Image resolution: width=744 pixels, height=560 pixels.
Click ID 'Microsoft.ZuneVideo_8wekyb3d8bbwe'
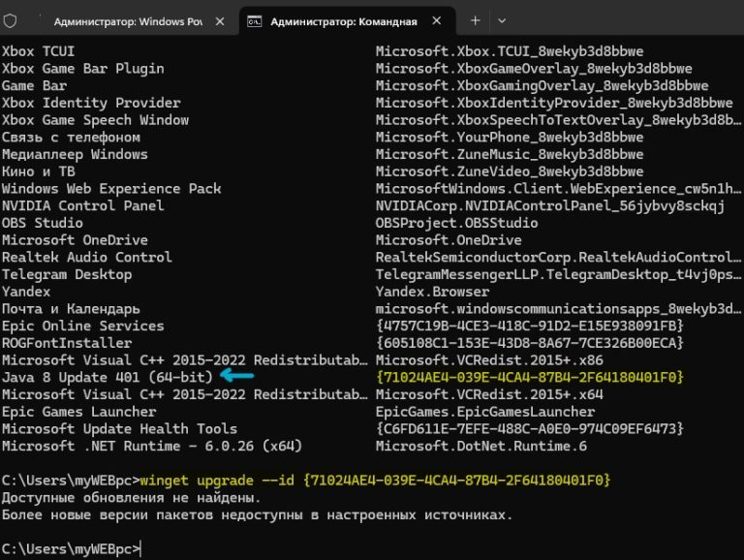pos(510,171)
